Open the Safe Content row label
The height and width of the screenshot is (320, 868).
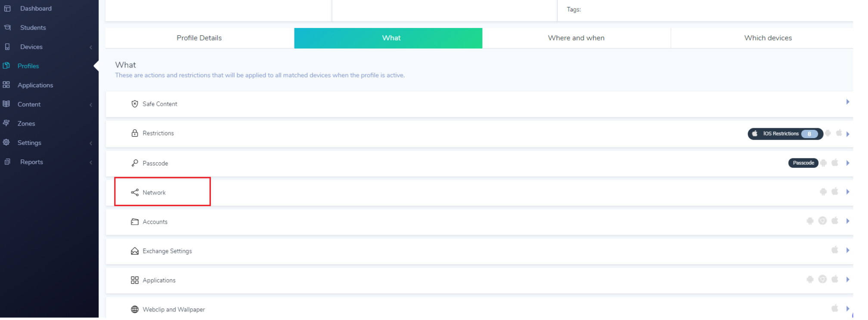160,104
